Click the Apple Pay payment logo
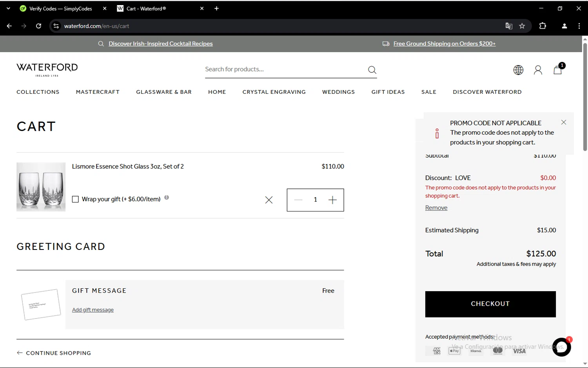This screenshot has width=588, height=368. 454,351
